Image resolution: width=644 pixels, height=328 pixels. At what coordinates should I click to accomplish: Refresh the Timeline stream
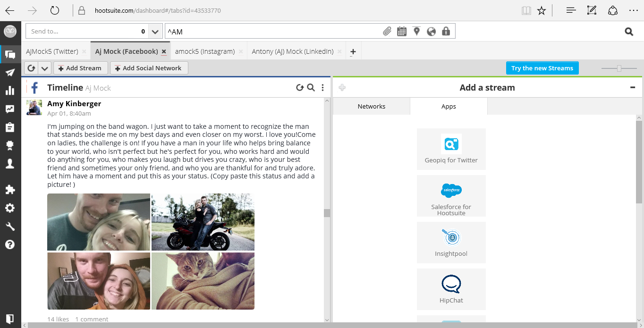[299, 87]
